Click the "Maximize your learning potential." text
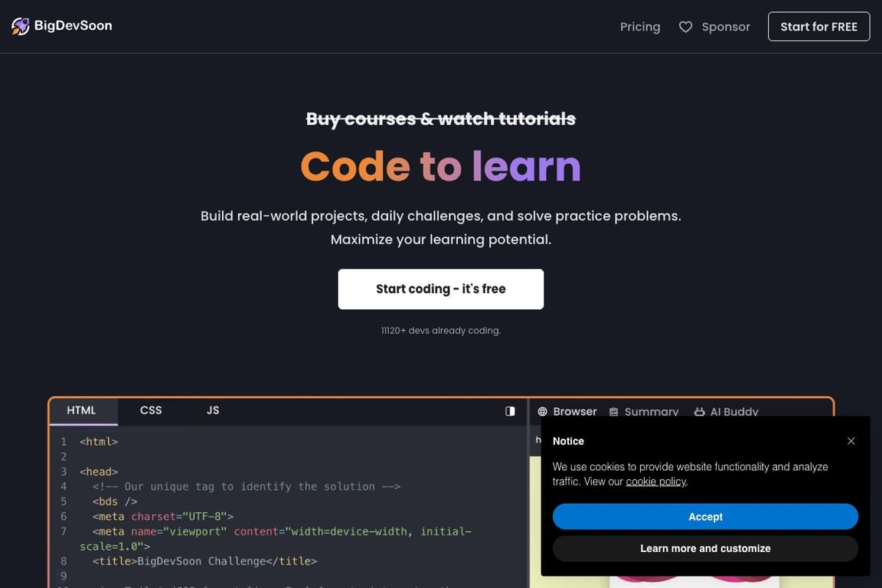This screenshot has height=588, width=882. click(440, 240)
